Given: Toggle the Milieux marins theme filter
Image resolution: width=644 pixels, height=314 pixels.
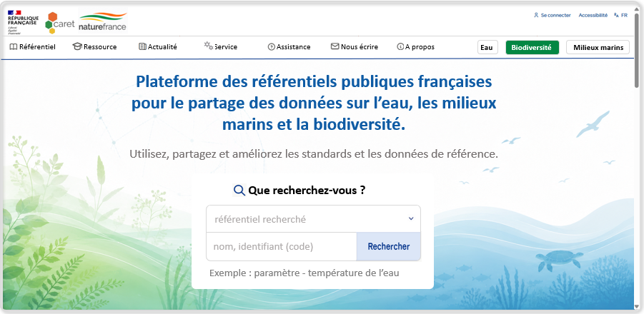Looking at the screenshot, I should [598, 48].
